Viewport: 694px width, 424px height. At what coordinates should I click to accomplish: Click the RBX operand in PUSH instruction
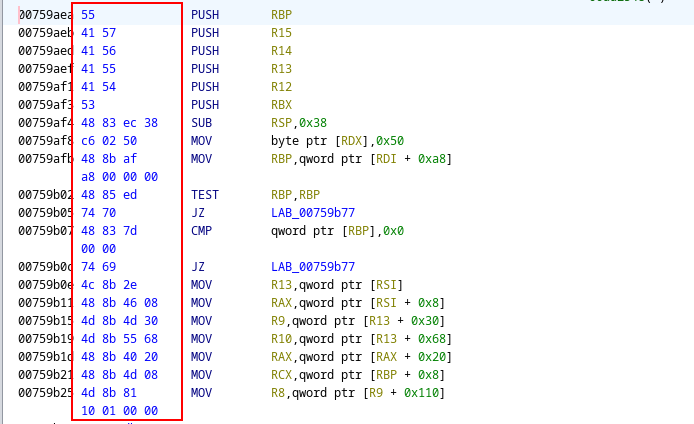[x=281, y=105]
